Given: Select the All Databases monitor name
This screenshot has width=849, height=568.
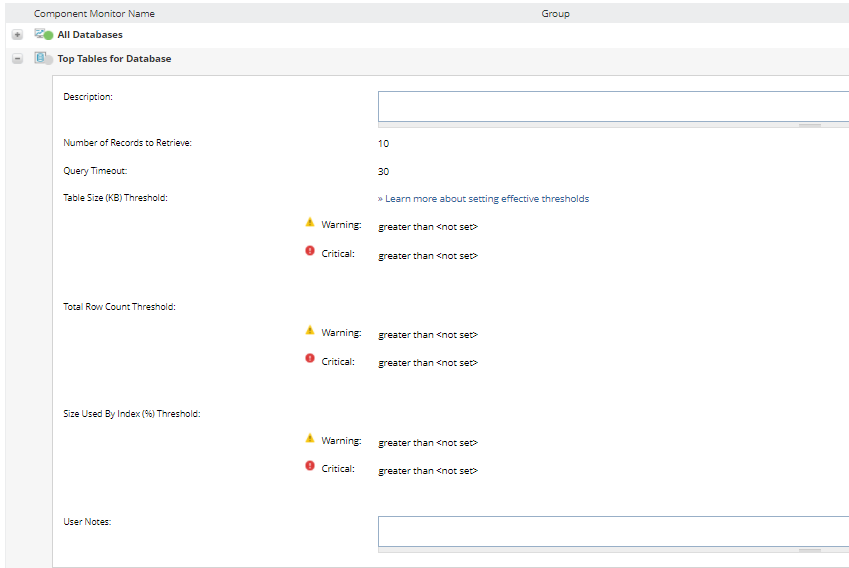Looking at the screenshot, I should [90, 35].
